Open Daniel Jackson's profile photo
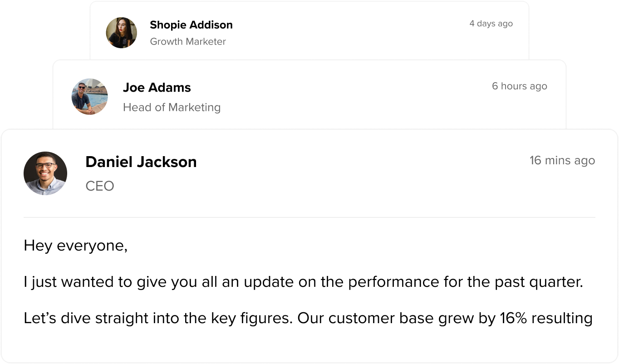 (45, 173)
